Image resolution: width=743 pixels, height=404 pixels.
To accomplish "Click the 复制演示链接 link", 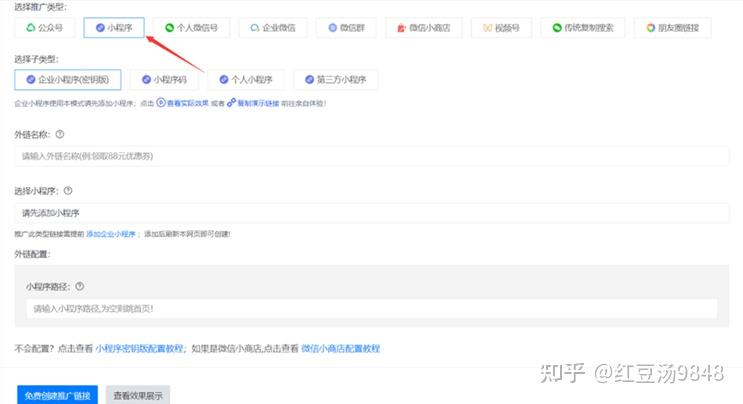I will pos(253,103).
